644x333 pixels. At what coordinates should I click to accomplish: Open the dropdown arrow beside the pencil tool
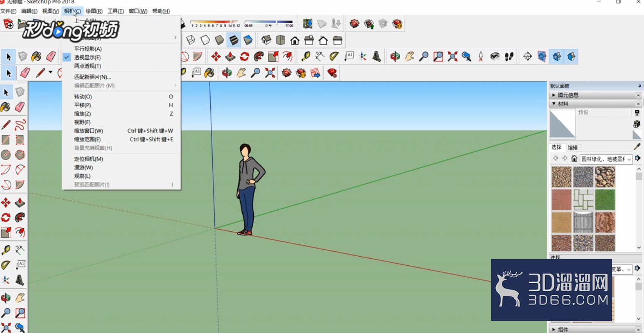51,73
